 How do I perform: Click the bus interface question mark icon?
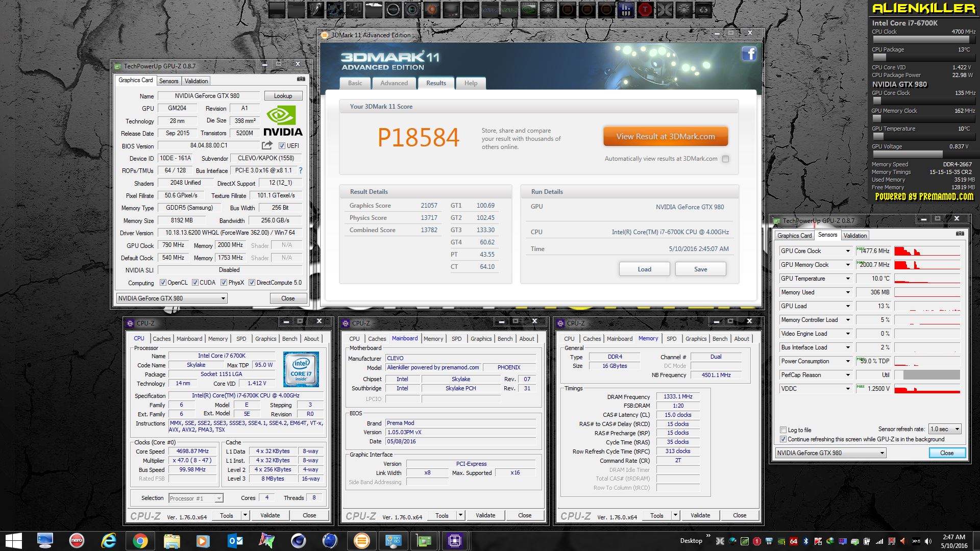300,170
